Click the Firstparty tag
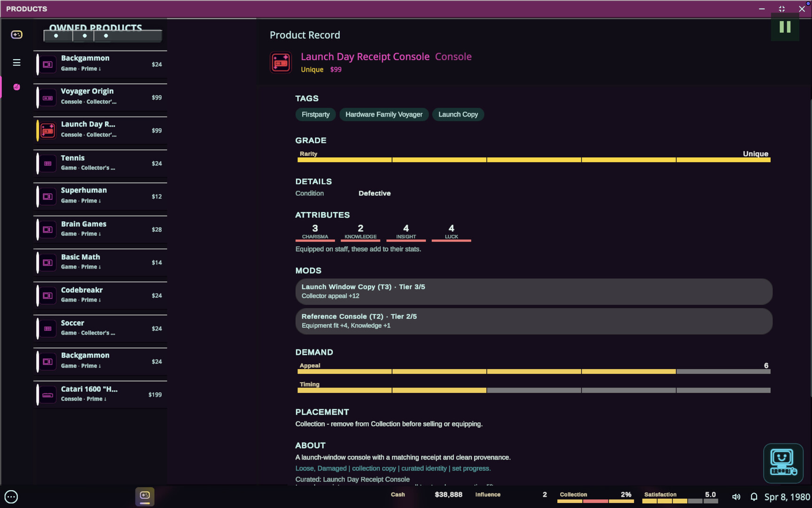The width and height of the screenshot is (812, 508). [315, 114]
